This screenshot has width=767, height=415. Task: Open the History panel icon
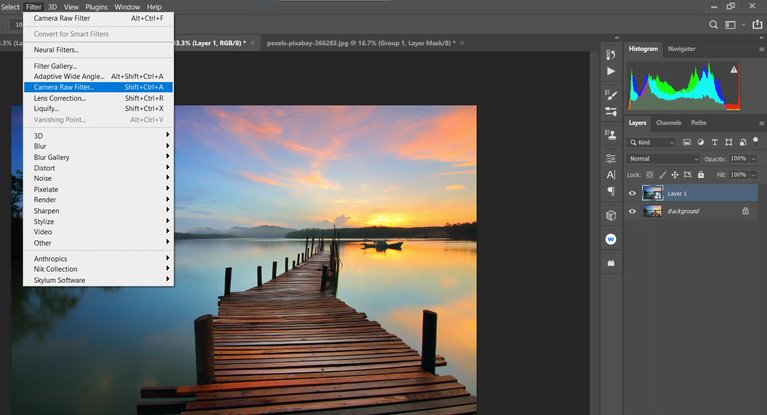click(x=610, y=55)
